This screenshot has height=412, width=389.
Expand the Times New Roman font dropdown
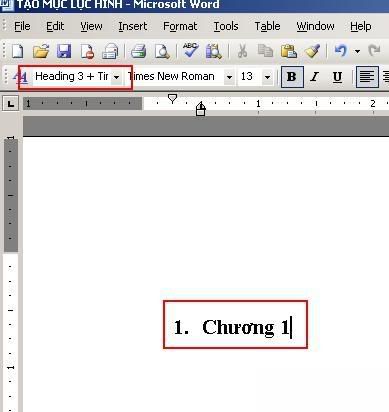(229, 77)
